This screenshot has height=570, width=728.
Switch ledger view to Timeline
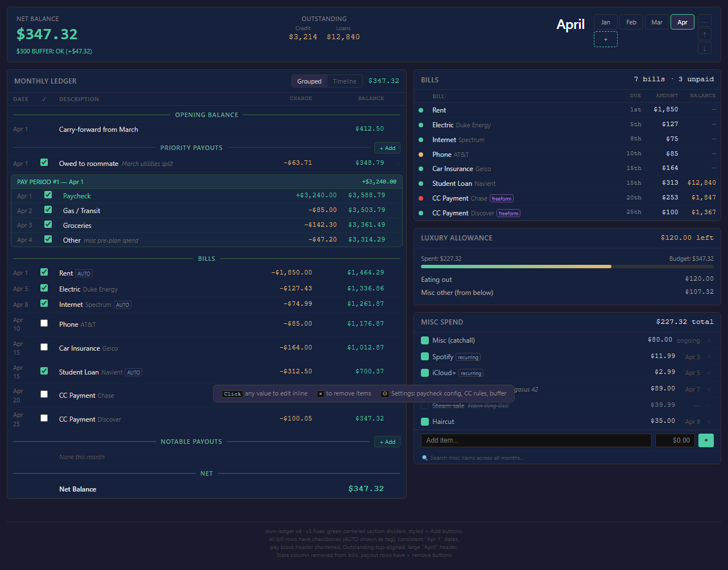tap(345, 81)
